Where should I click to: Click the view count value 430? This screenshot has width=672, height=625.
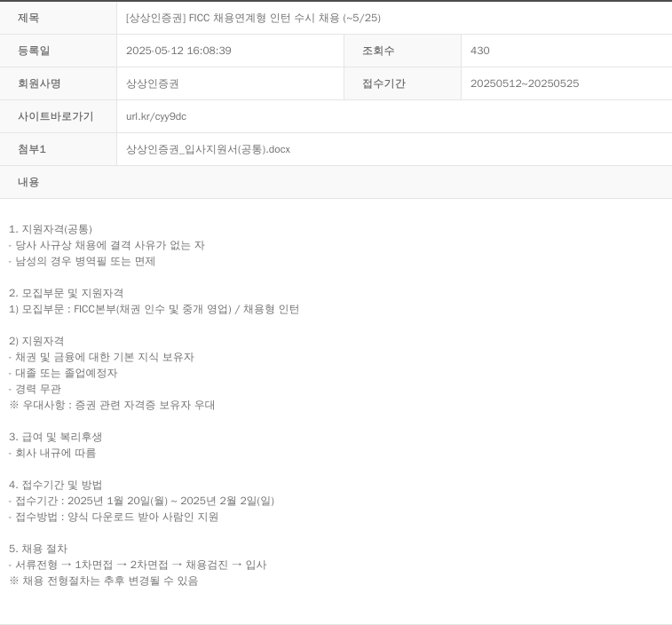coord(479,51)
